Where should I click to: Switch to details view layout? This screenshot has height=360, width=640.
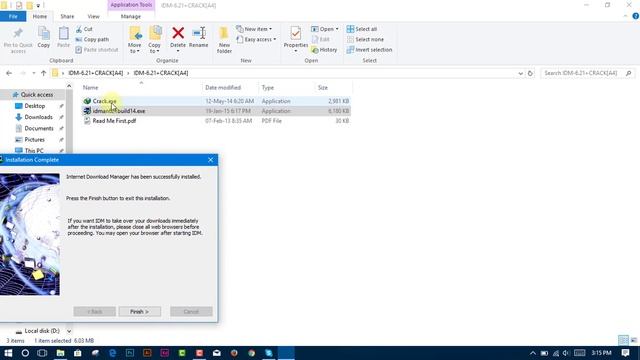tap(623, 340)
